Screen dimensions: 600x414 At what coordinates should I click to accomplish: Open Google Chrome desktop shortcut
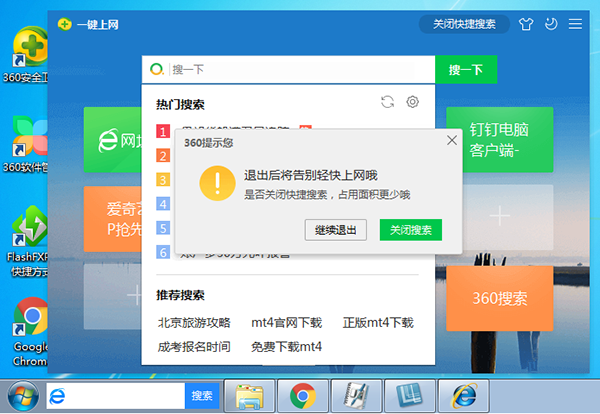coord(29,331)
